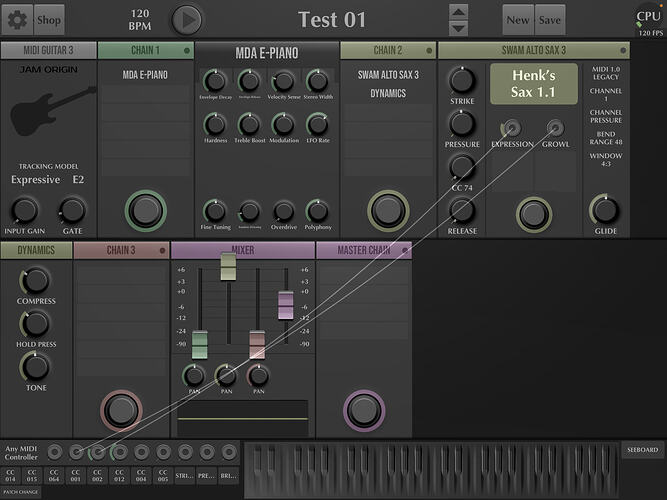Screen dimensions: 667x500
Task: Click the Expression knob
Action: [x=512, y=128]
